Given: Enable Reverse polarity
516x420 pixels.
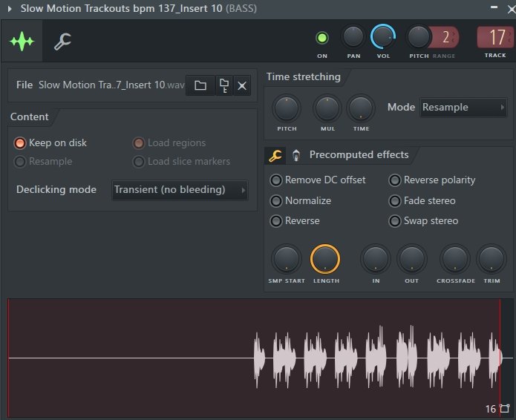Looking at the screenshot, I should 432,180.
